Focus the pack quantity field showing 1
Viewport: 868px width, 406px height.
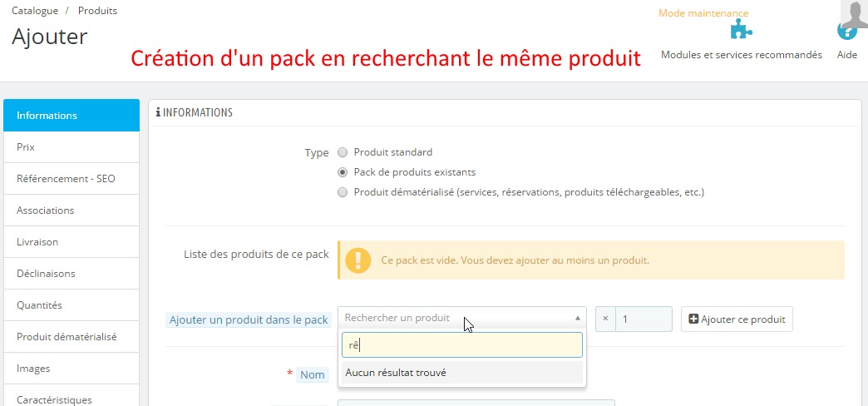(644, 319)
